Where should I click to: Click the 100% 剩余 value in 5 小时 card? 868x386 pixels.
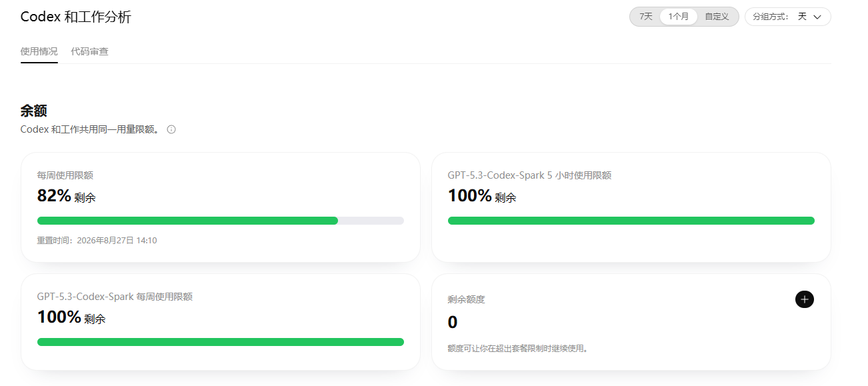pyautogui.click(x=482, y=196)
